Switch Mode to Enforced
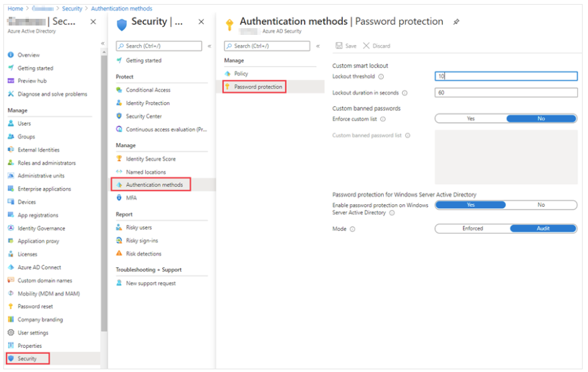This screenshot has width=588, height=372. coord(472,228)
